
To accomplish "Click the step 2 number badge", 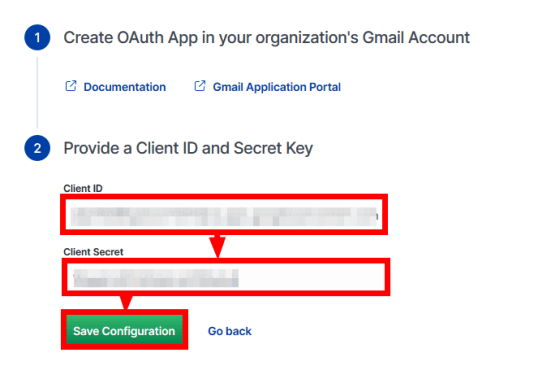I will point(37,148).
